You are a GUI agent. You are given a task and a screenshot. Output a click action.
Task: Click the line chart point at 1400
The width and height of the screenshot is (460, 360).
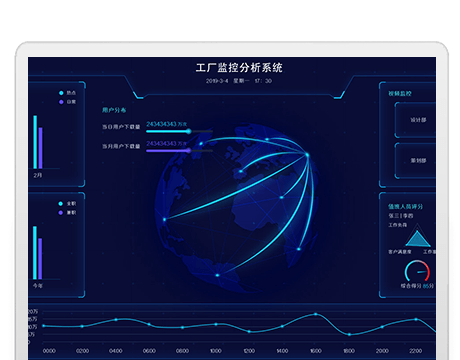(282, 326)
